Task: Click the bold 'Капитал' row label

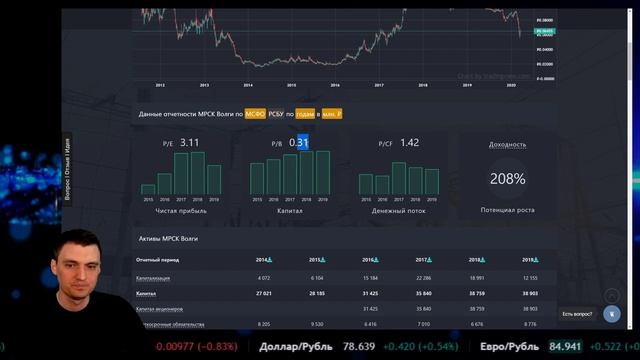Action: [x=146, y=293]
